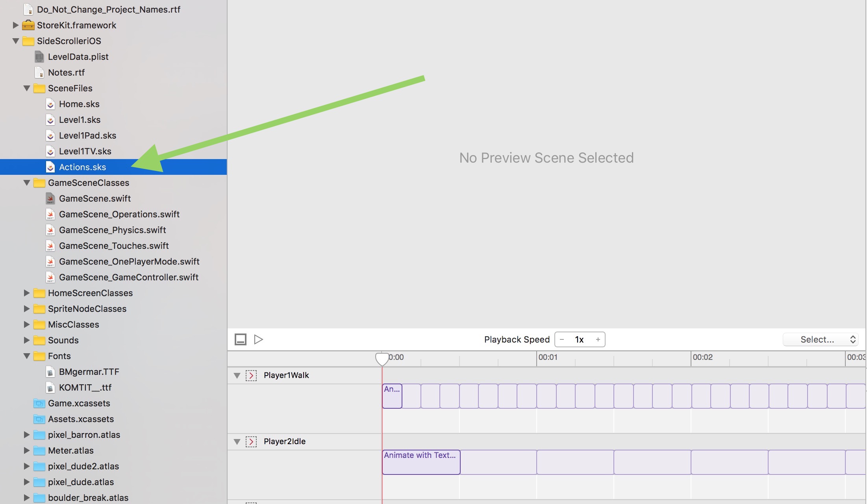Click the Player1Walk action icon

pyautogui.click(x=251, y=376)
